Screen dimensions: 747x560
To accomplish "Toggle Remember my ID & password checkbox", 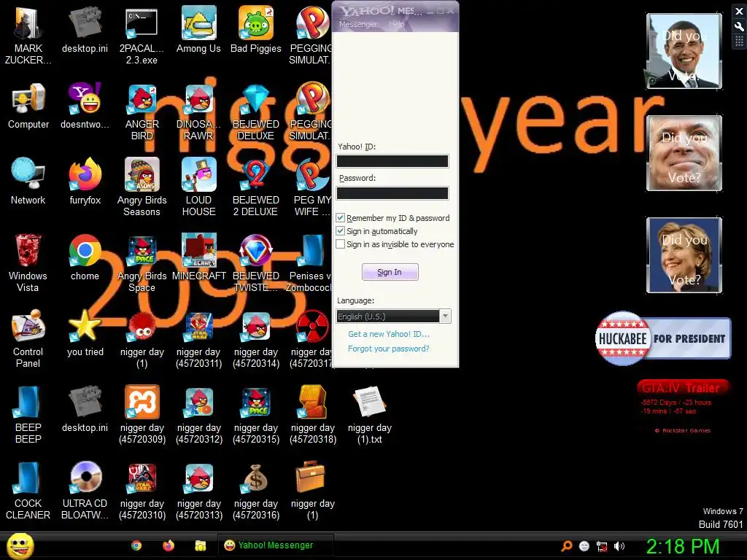I will click(x=340, y=217).
